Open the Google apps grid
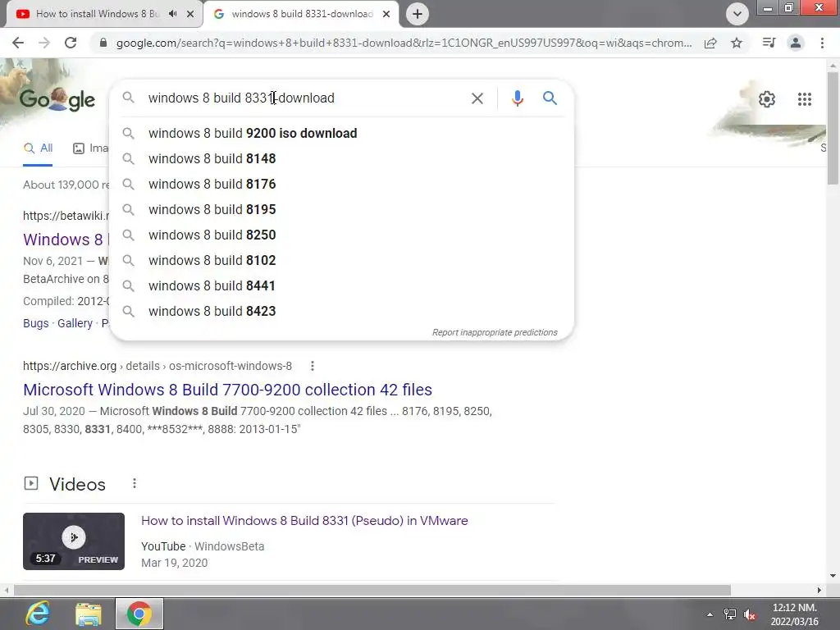The image size is (840, 630). click(x=804, y=99)
